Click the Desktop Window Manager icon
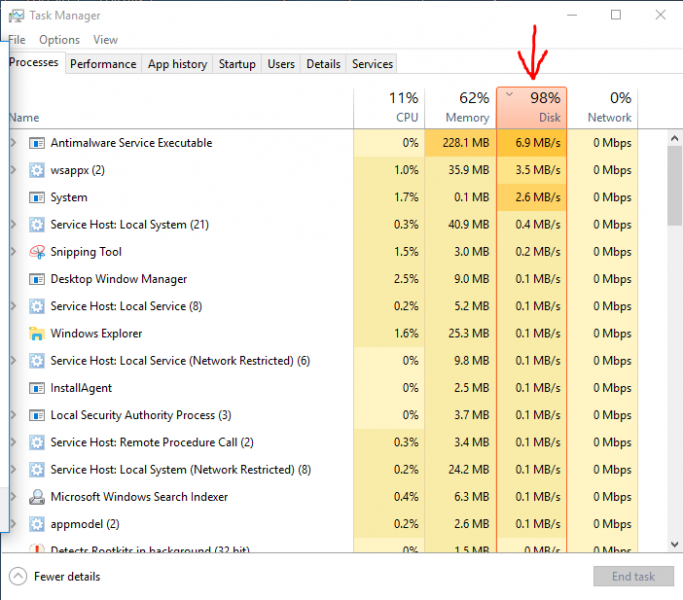This screenshot has height=600, width=683. click(38, 279)
